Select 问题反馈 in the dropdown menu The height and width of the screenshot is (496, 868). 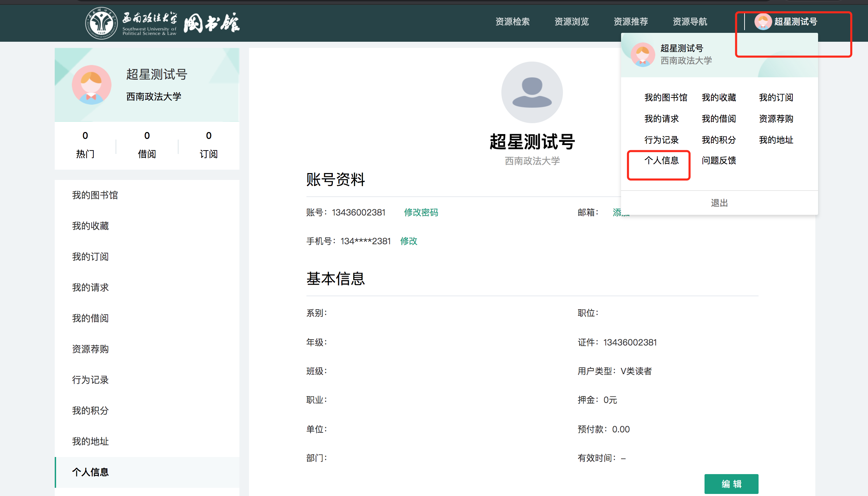pos(719,160)
